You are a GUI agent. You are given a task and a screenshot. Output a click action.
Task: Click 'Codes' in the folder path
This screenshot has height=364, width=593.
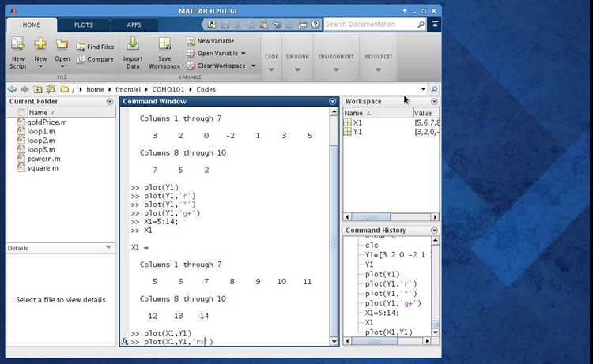(x=206, y=89)
